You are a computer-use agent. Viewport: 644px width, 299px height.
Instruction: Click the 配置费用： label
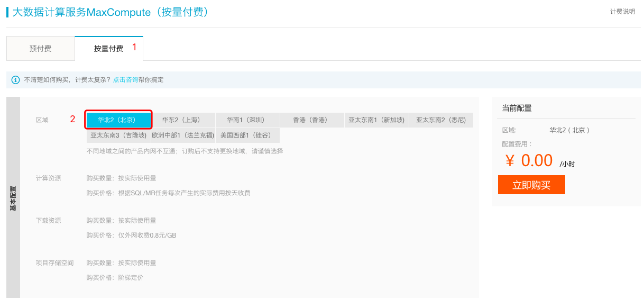tap(517, 144)
